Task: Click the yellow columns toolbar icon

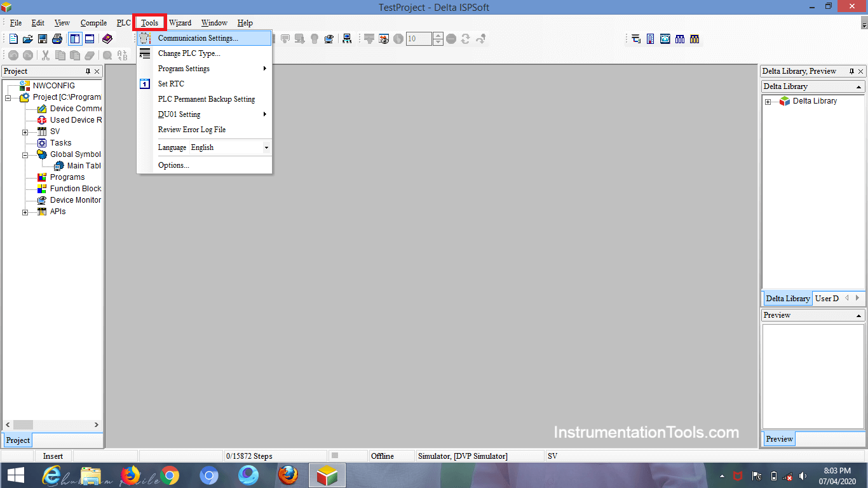Action: (695, 39)
